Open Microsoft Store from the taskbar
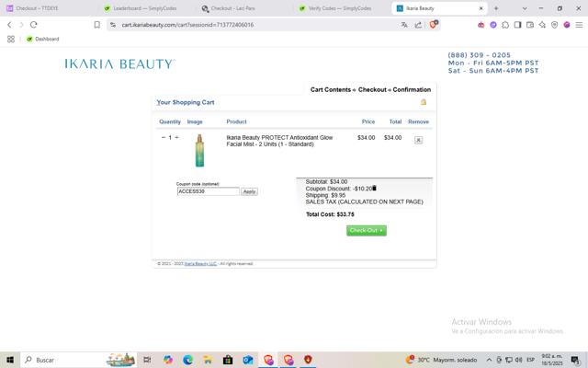The image size is (588, 368). point(228,360)
